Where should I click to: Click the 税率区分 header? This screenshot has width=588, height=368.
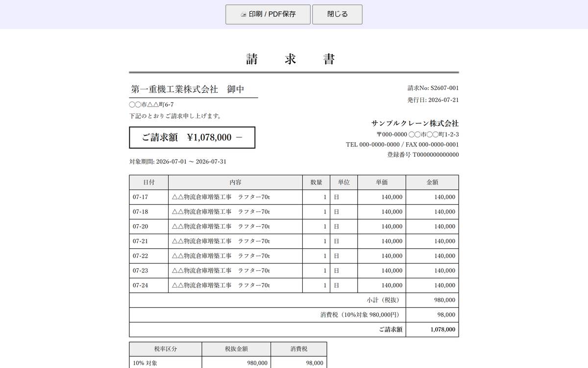tap(166, 349)
